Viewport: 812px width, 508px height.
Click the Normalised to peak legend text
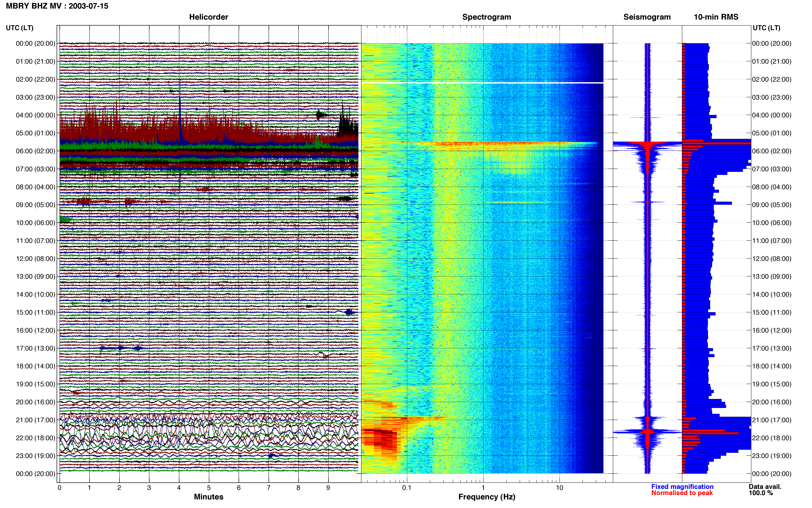click(x=682, y=493)
